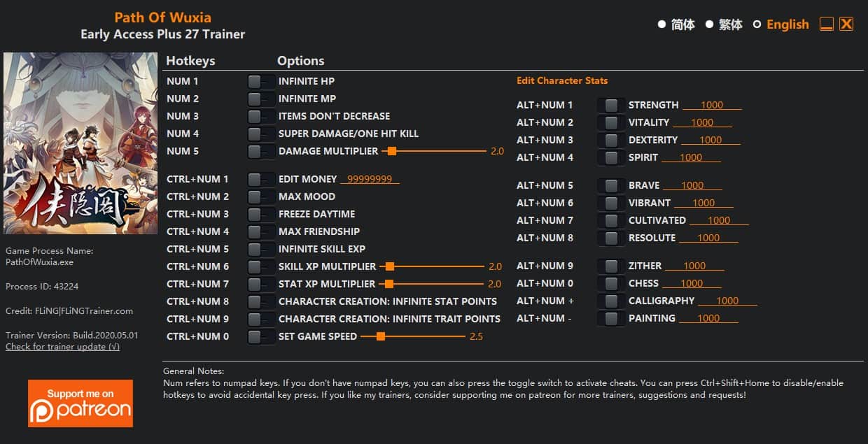Viewport: 868px width, 444px height.
Task: Click the Chess value input field
Action: pyautogui.click(x=692, y=283)
